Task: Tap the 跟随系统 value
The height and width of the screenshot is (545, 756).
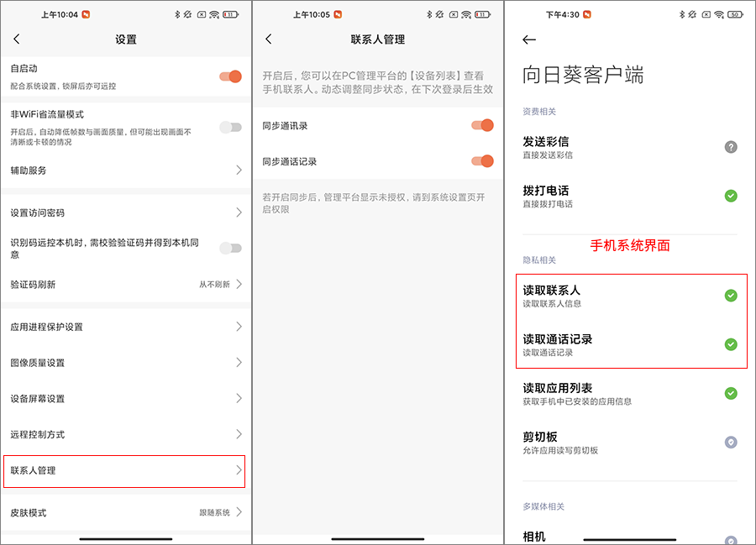Action: 214,512
